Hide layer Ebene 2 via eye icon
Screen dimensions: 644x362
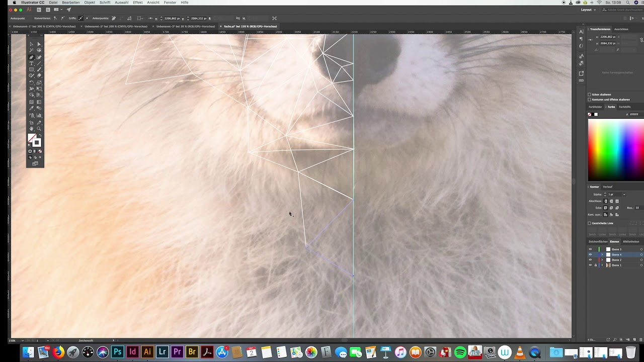[x=590, y=260]
